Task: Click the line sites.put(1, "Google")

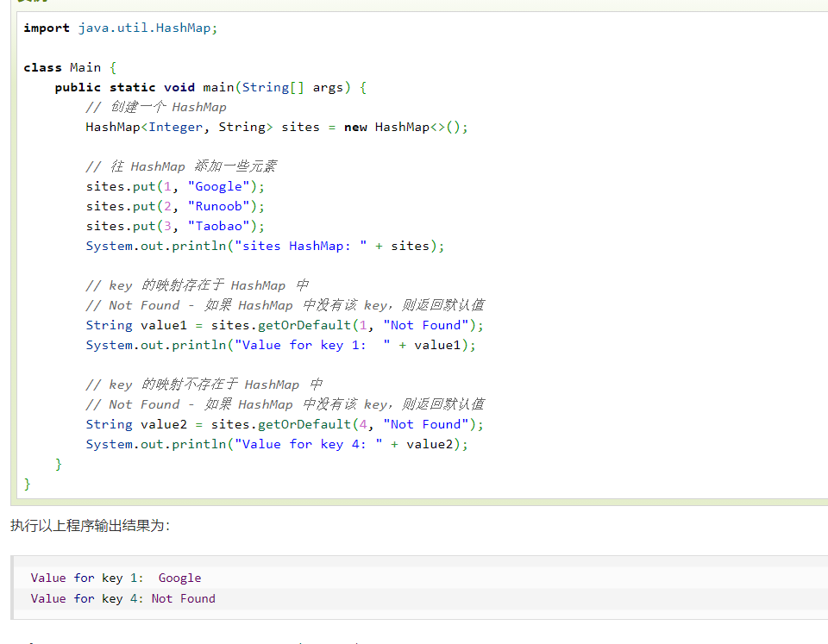Action: [x=175, y=187]
